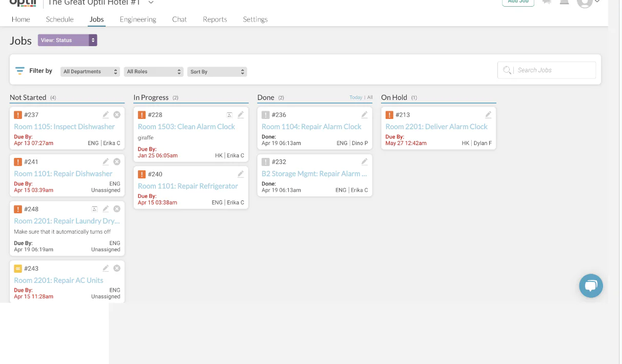Open Chat tab
This screenshot has height=364, width=622.
(x=179, y=19)
